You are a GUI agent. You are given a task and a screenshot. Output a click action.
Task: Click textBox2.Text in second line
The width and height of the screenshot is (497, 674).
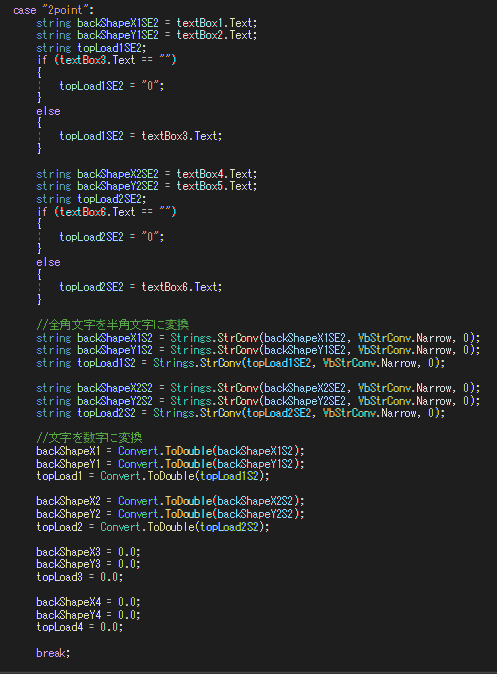pyautogui.click(x=217, y=35)
